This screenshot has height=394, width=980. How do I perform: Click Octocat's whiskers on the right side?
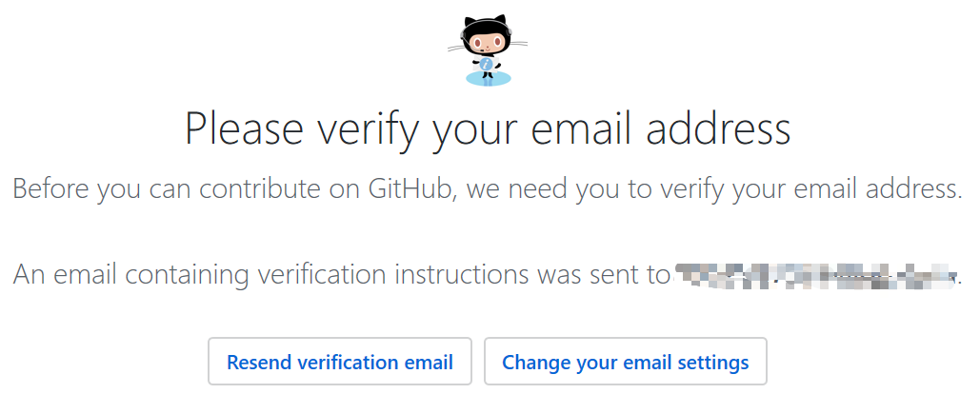point(518,42)
